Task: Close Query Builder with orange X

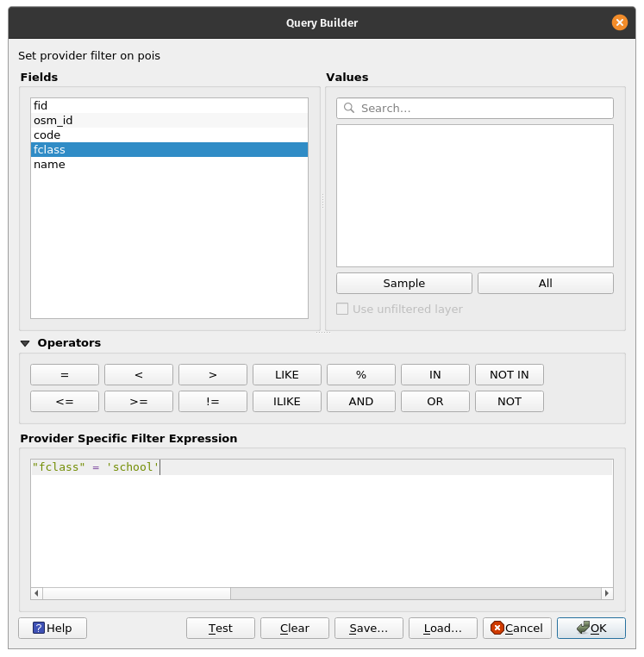Action: [x=620, y=22]
